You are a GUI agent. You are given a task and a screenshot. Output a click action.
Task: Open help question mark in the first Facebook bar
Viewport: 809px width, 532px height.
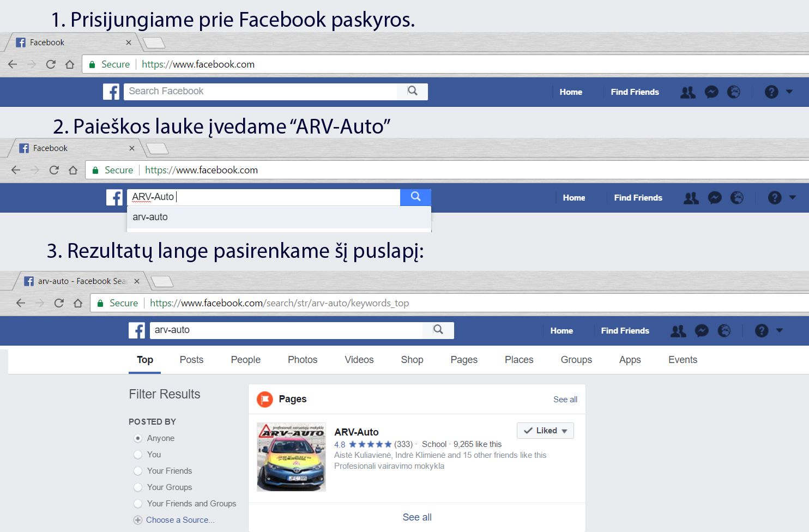771,92
